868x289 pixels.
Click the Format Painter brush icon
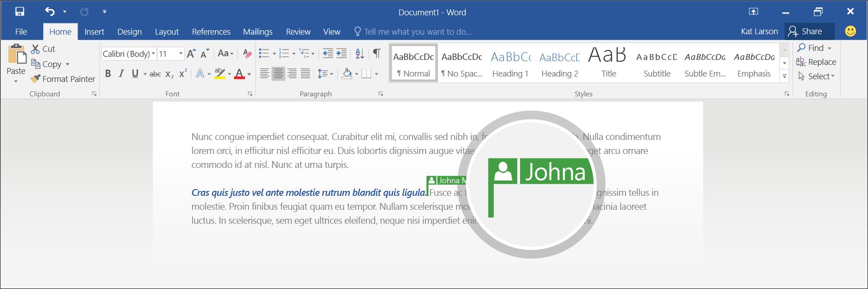(35, 79)
